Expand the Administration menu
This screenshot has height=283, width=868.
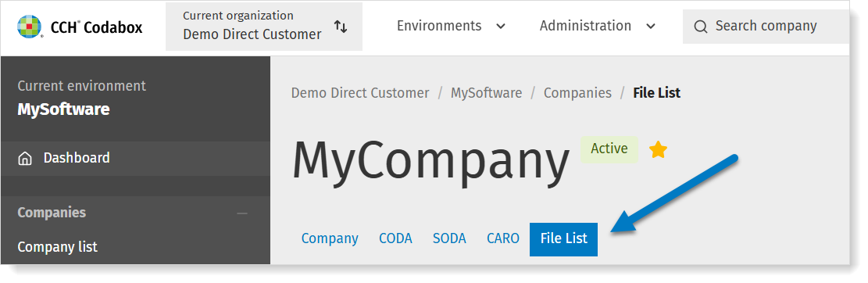point(598,26)
